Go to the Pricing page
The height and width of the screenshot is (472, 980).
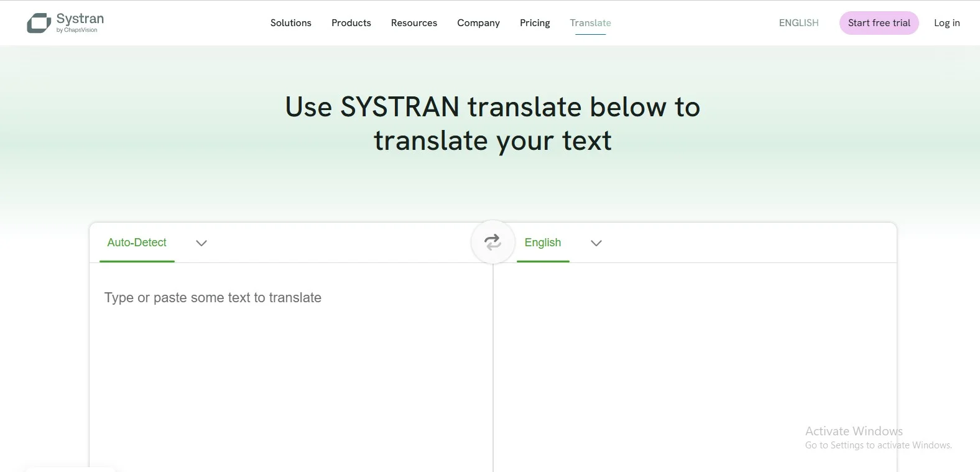click(x=535, y=23)
